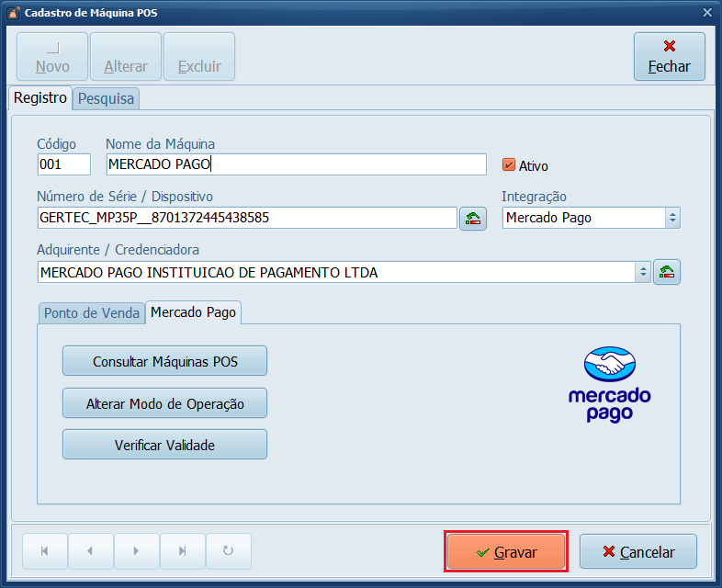722x588 pixels.
Task: Click the Mercado Pago logo
Action: (608, 384)
